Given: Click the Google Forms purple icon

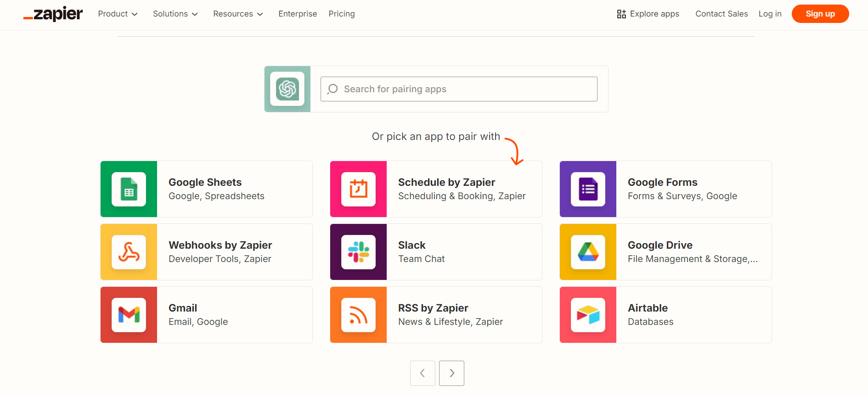Looking at the screenshot, I should [588, 189].
